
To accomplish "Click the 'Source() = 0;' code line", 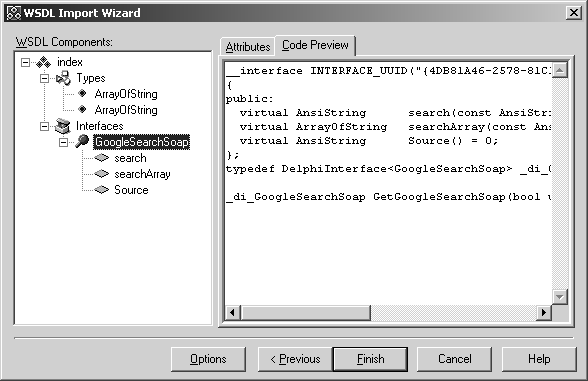I will pyautogui.click(x=369, y=141).
